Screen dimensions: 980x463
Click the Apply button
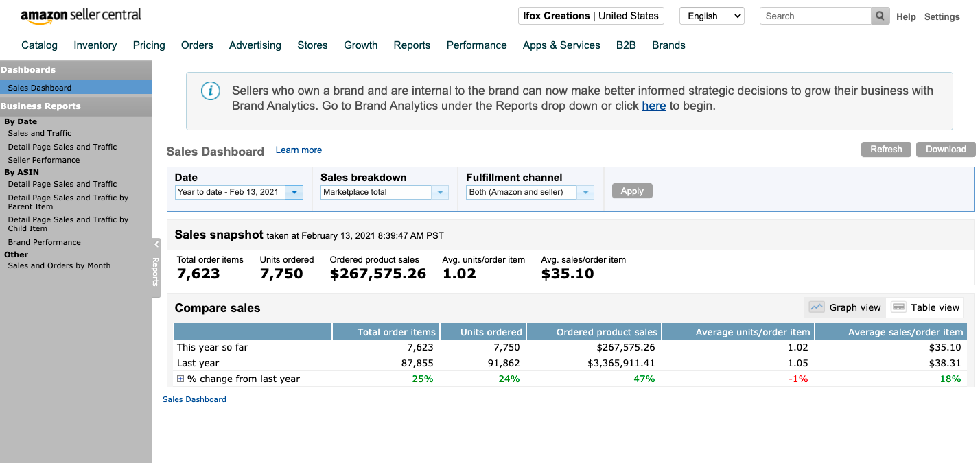(632, 191)
